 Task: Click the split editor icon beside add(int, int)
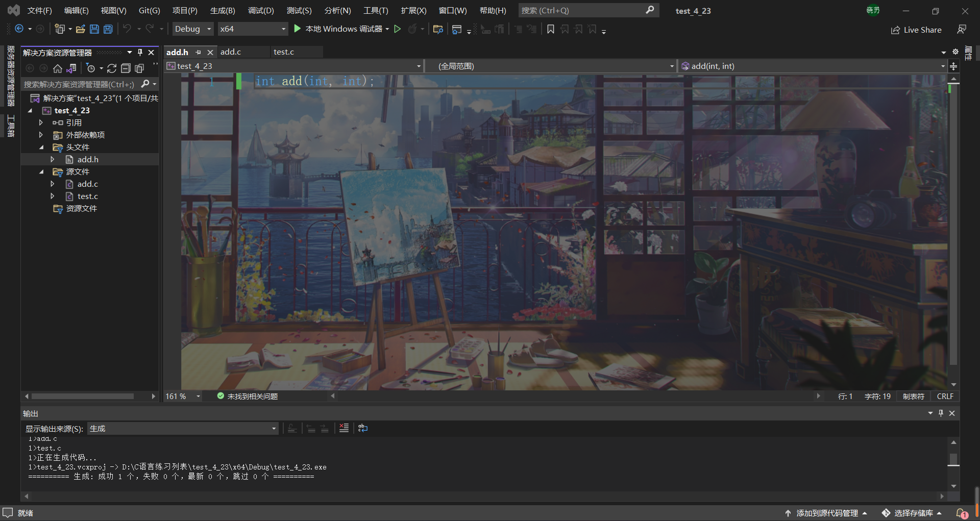point(953,66)
